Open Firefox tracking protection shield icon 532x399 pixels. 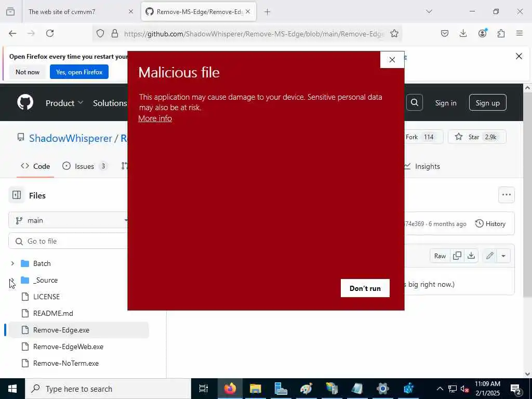click(x=100, y=33)
